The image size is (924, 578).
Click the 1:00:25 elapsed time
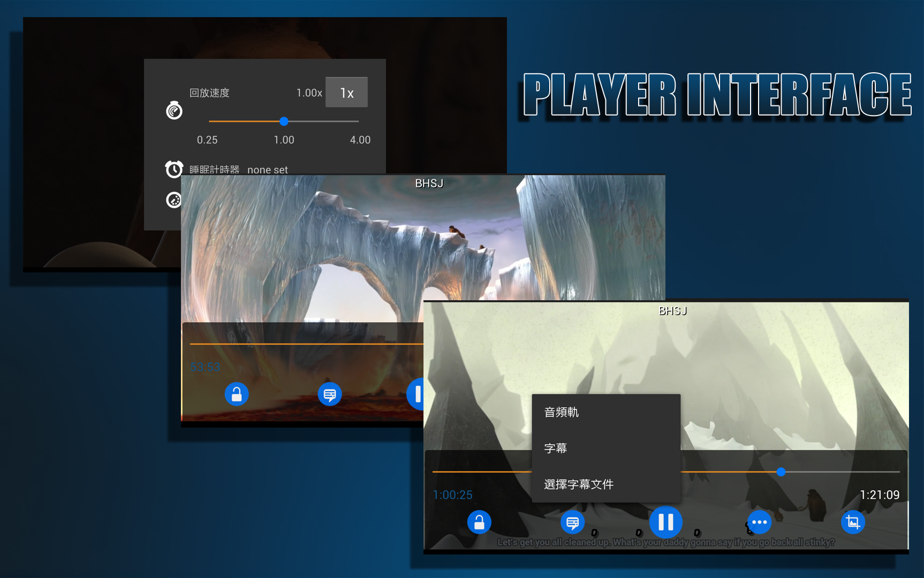(x=452, y=495)
